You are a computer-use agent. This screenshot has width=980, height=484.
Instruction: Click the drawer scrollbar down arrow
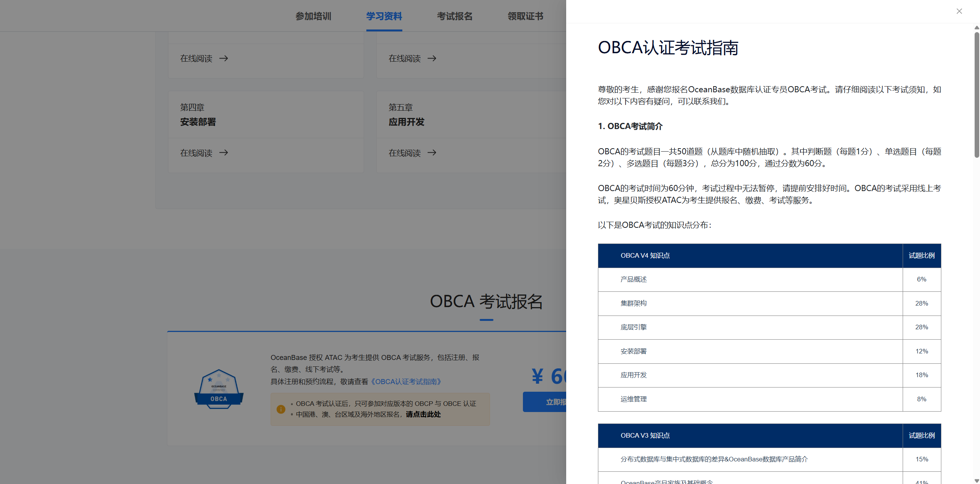tap(977, 481)
